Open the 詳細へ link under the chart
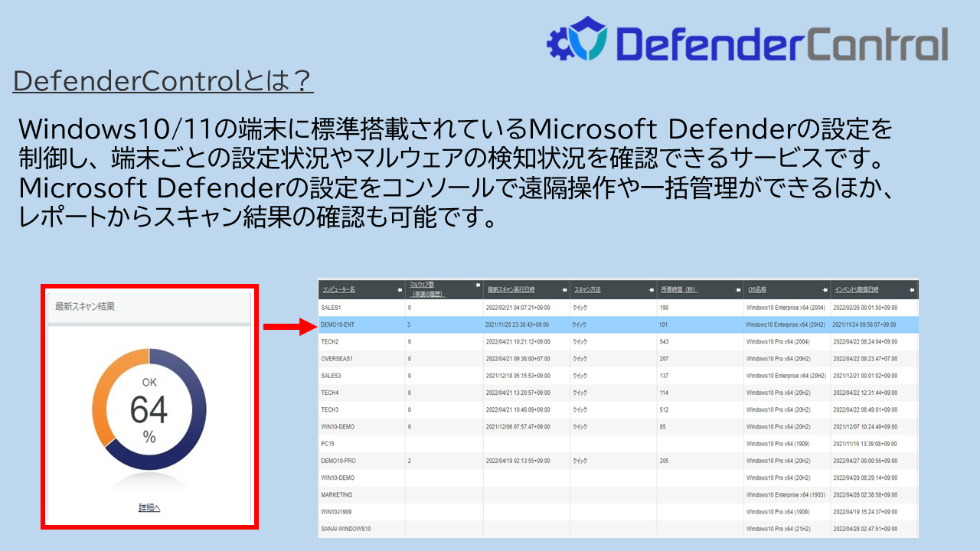 point(149,508)
